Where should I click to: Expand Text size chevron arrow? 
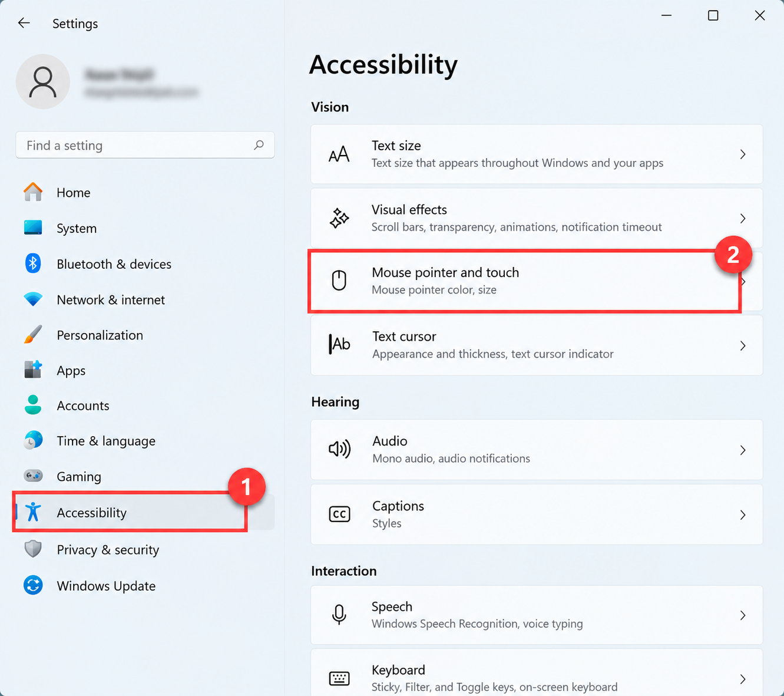(743, 154)
